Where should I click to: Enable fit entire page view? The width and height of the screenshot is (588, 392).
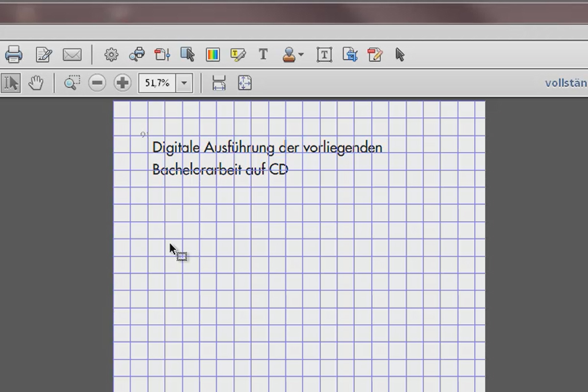pos(245,83)
